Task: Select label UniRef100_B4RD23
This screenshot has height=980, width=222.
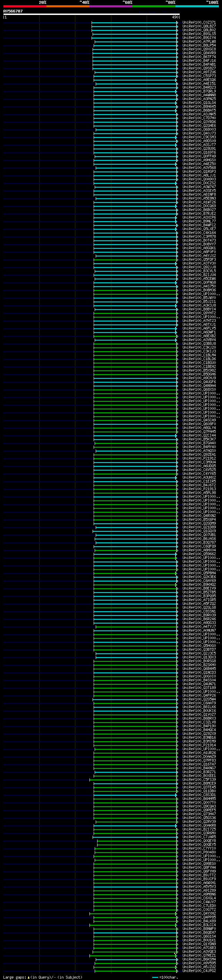Action: point(199,88)
